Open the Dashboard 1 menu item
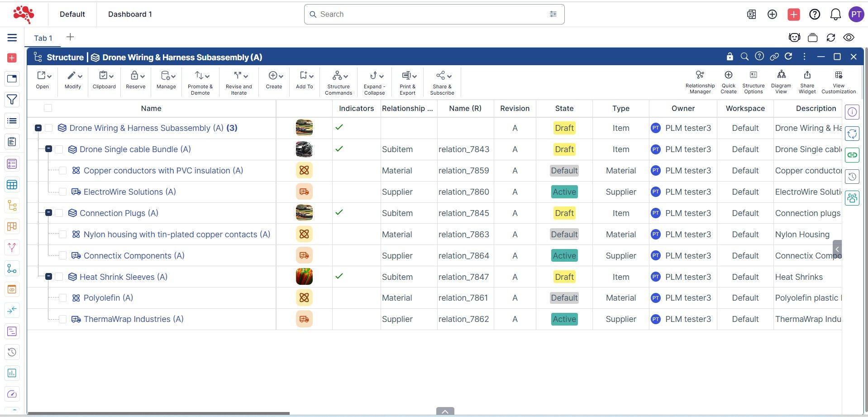Viewport: 868px width, 417px height. pyautogui.click(x=130, y=14)
